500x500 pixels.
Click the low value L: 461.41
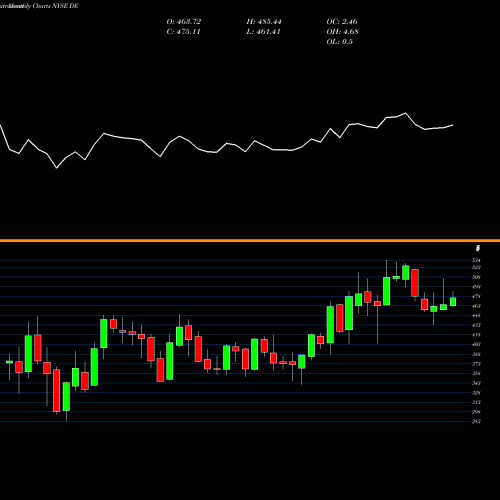click(x=263, y=32)
